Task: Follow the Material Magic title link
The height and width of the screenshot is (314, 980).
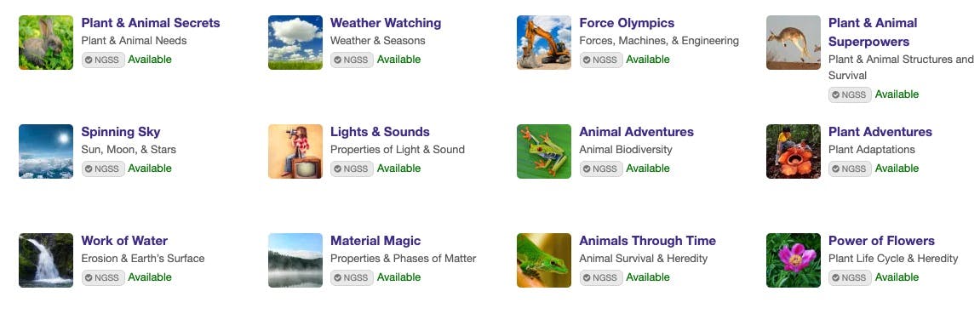Action: coord(375,241)
